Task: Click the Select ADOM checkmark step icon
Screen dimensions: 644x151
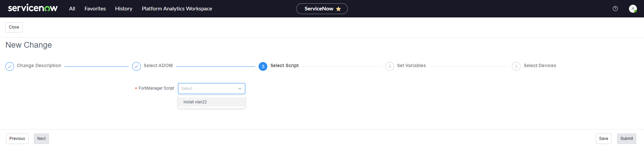Action: coord(137,66)
